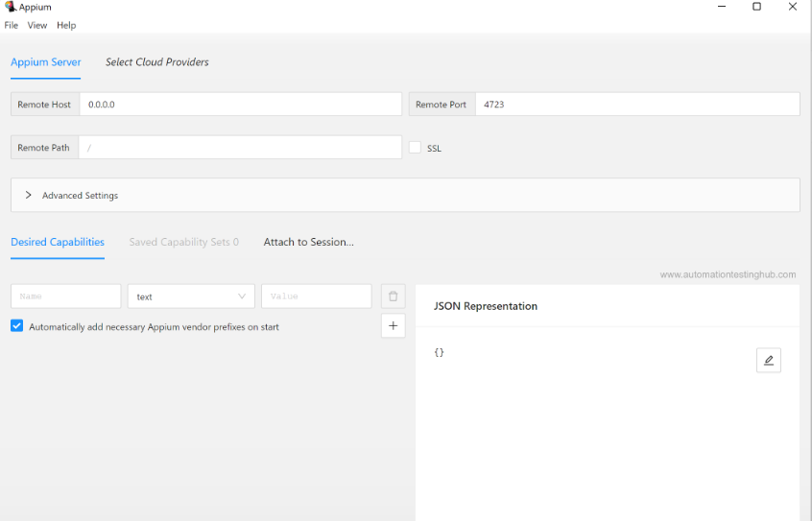Switch to the Appium Server tab
This screenshot has width=812, height=521.
[x=45, y=62]
